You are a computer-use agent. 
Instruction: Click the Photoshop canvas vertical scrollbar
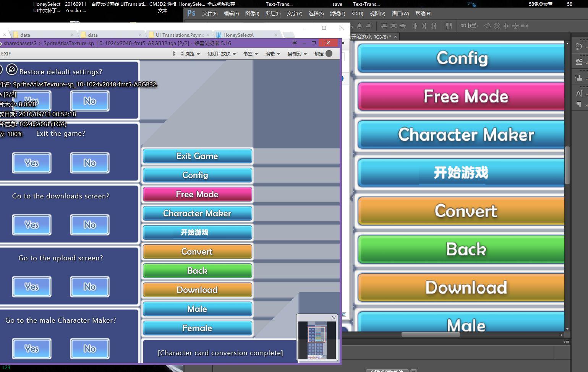point(567,164)
